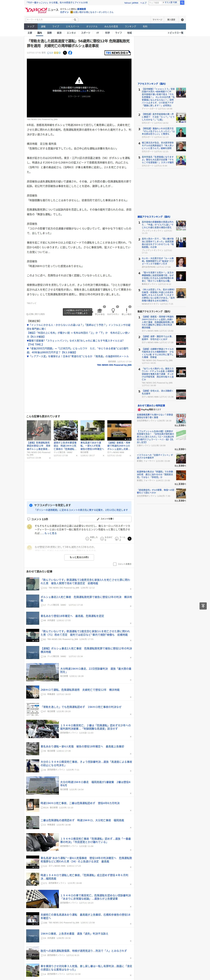Click the ウェブ検索 input field at top
The height and width of the screenshot is (980, 210).
pos(155,3)
